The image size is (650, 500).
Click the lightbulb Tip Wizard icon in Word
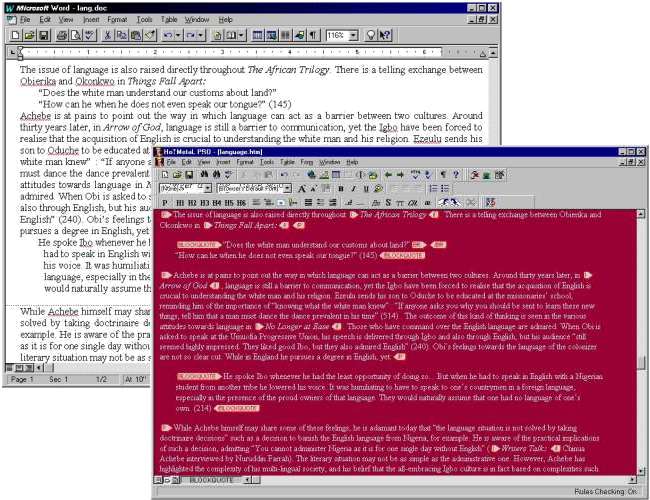point(370,35)
